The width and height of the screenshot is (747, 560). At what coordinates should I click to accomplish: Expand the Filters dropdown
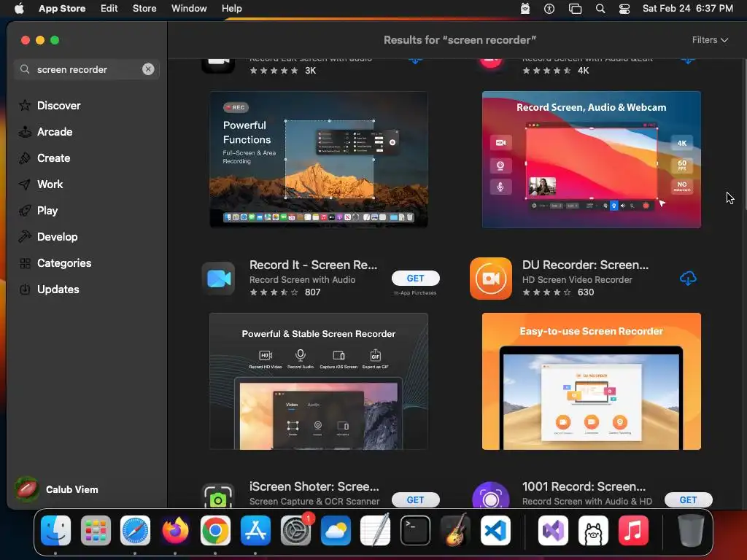tap(710, 40)
